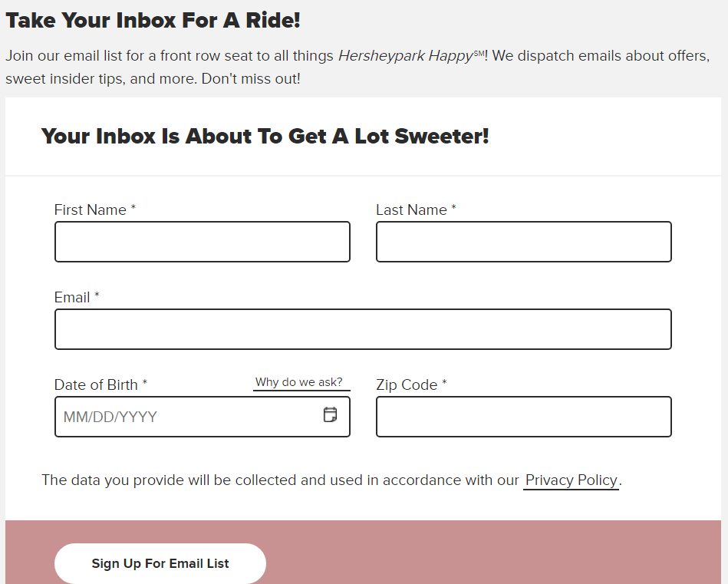Screen dimensions: 728x584
Task: Open the 'Why do we ask?' link
Action: coord(301,382)
